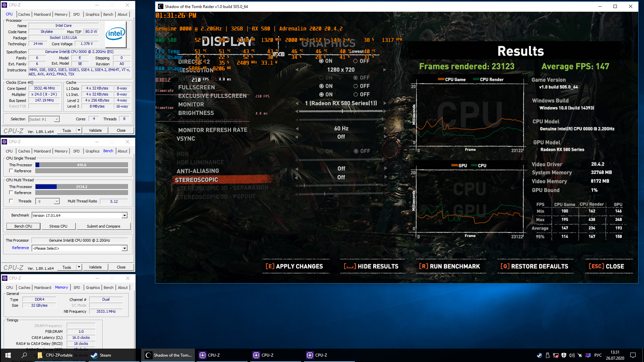Open About tab in top CPU-Z window
Viewport: 644px width, 362px height.
(x=122, y=14)
